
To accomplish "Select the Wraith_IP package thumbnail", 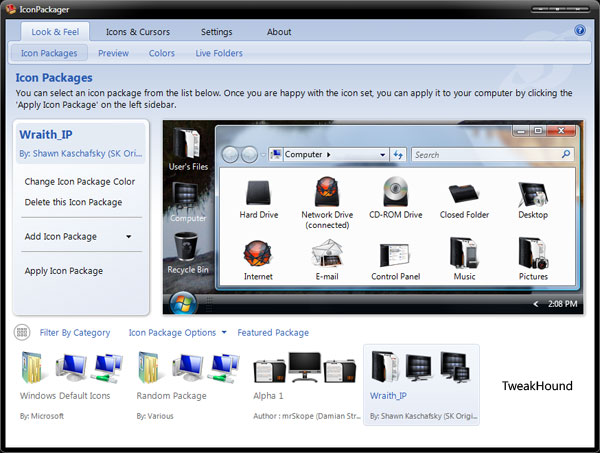I will [421, 384].
